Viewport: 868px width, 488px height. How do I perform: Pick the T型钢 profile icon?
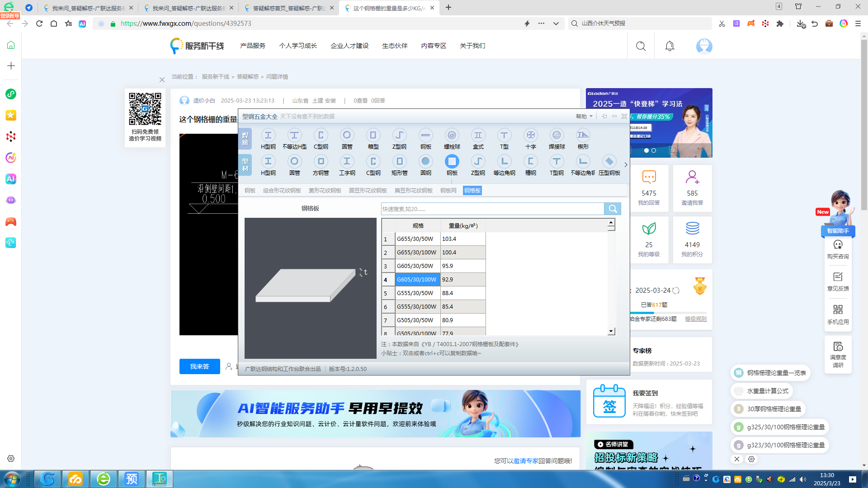[557, 165]
